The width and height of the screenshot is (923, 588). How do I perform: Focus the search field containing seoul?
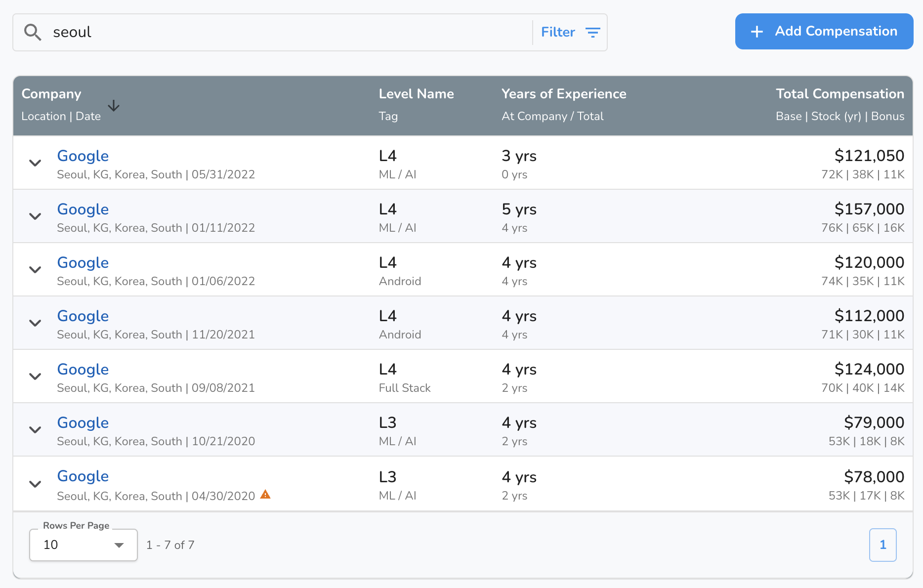point(292,32)
